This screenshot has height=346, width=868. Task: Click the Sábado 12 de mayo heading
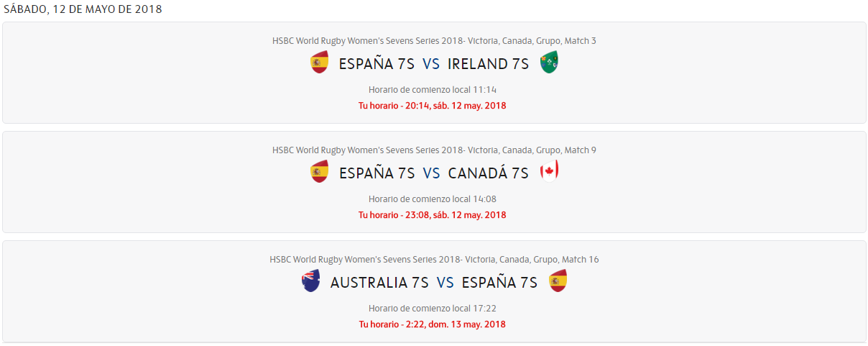point(83,9)
